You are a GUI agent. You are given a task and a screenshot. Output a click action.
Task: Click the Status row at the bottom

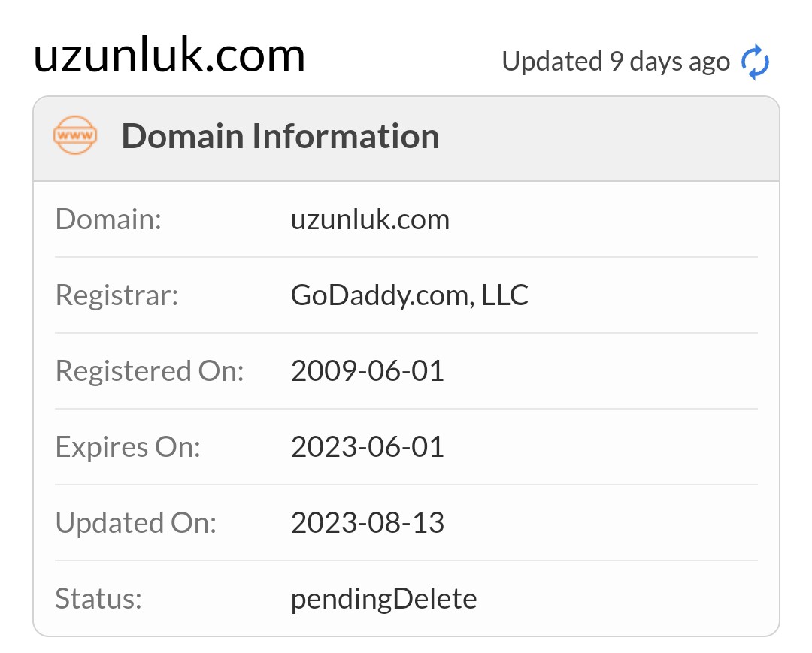click(406, 599)
